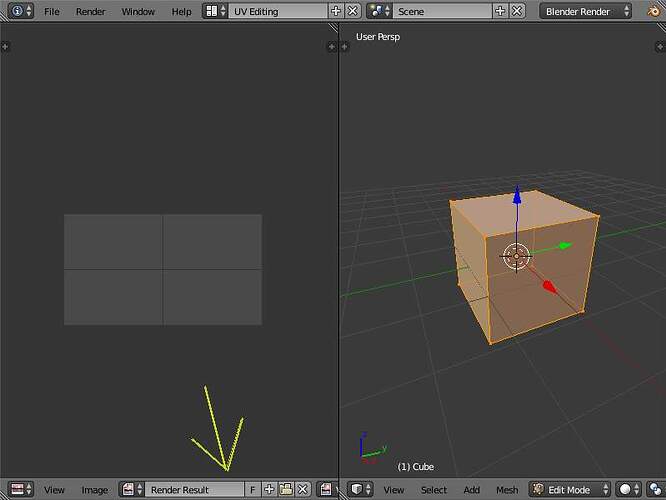Edit the Scene name field
This screenshot has width=666, height=500.
click(442, 11)
